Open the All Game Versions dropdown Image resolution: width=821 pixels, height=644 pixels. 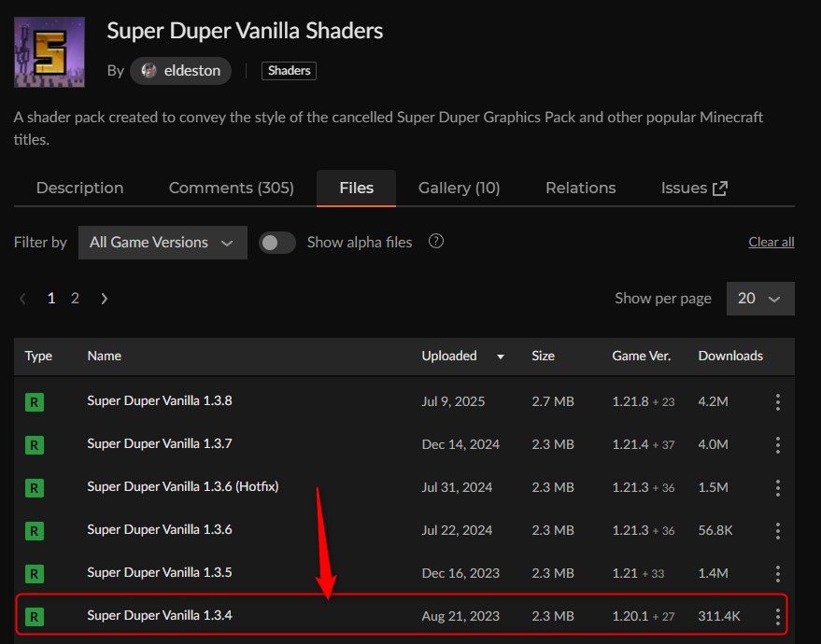(162, 242)
